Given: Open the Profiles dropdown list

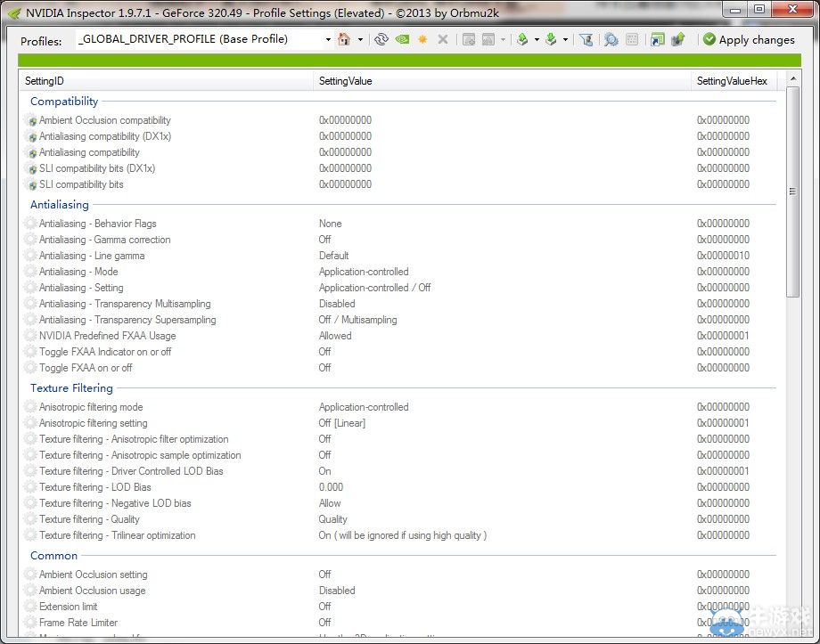Looking at the screenshot, I should [x=328, y=40].
